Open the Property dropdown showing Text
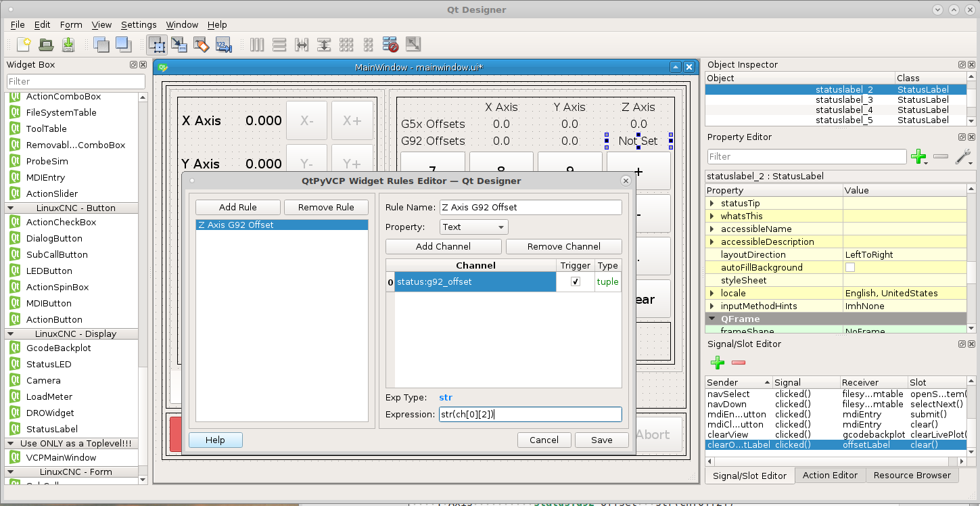 coord(474,227)
